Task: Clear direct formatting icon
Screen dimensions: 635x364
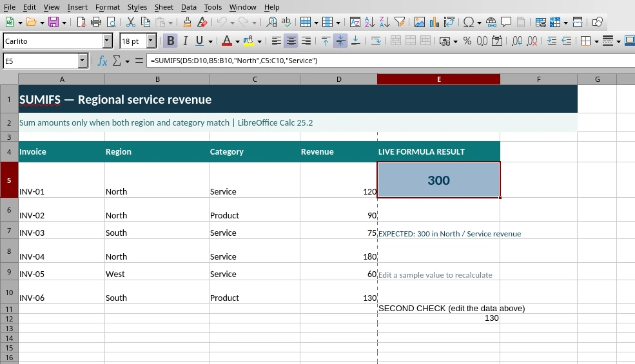Action: pyautogui.click(x=202, y=22)
